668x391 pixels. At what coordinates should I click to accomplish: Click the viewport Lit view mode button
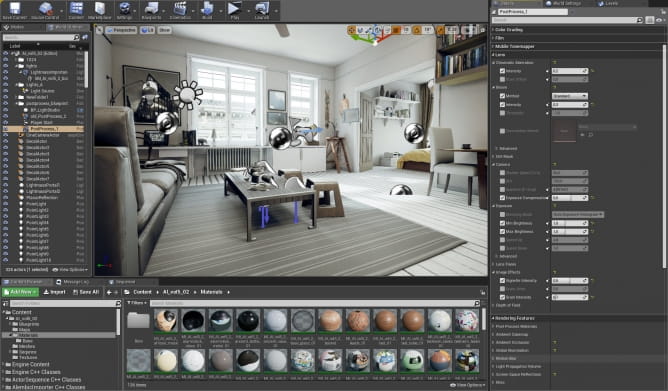click(148, 30)
